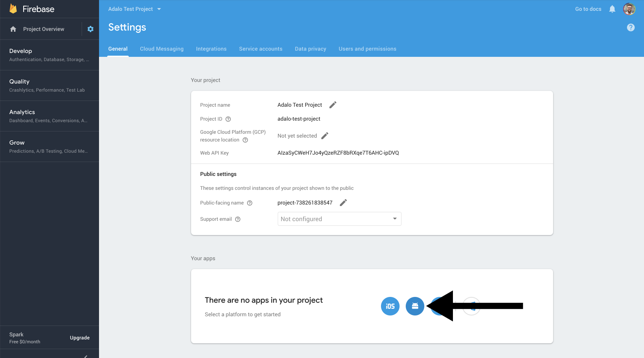Click the Spark plan label
644x358 pixels.
16,334
